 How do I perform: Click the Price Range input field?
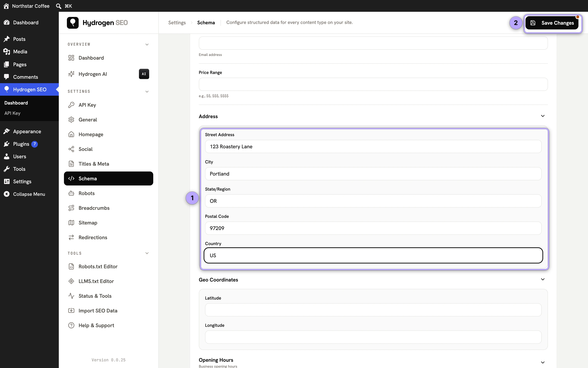click(x=373, y=84)
